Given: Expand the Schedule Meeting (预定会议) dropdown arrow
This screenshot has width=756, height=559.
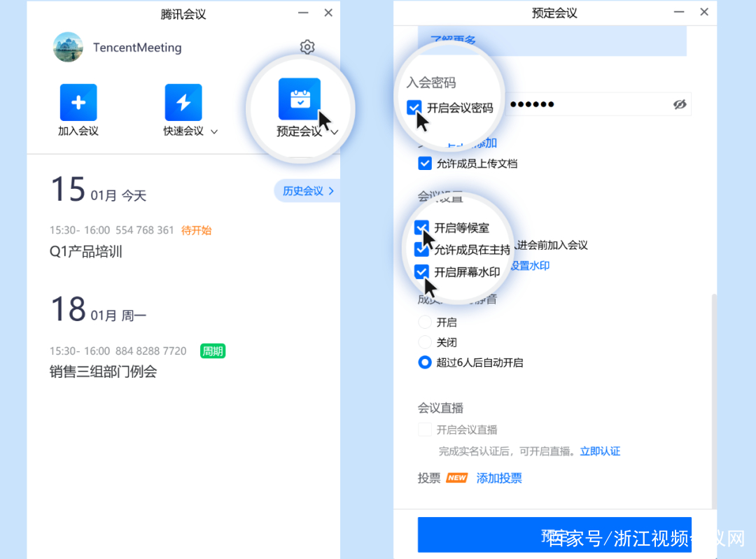Looking at the screenshot, I should click(335, 132).
